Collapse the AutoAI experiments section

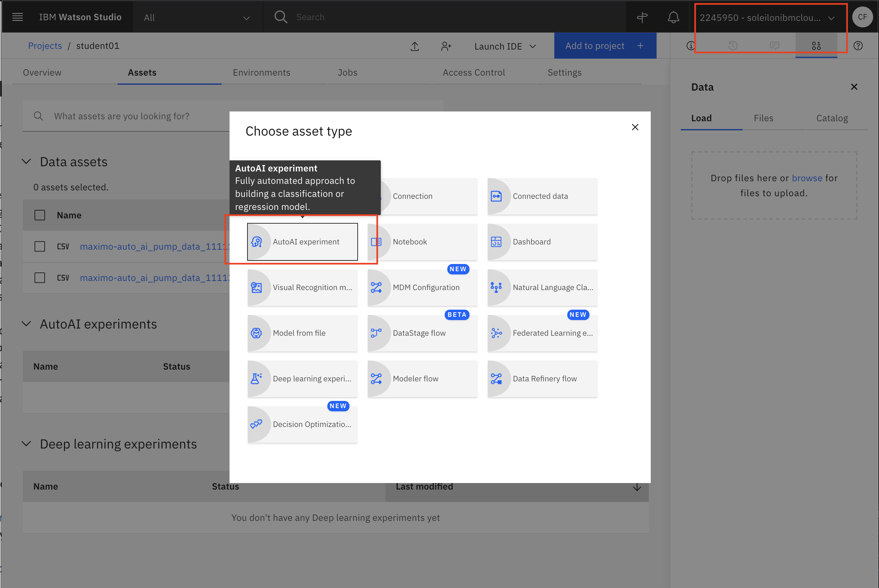[x=26, y=324]
